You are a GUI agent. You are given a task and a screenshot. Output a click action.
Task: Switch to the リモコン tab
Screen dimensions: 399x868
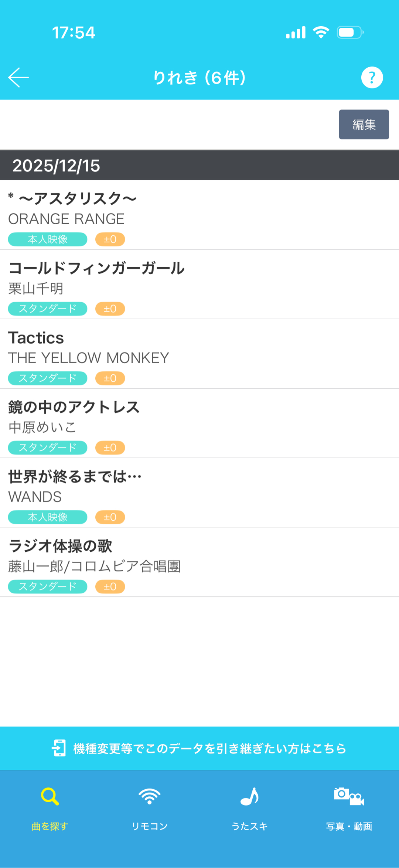point(150,826)
